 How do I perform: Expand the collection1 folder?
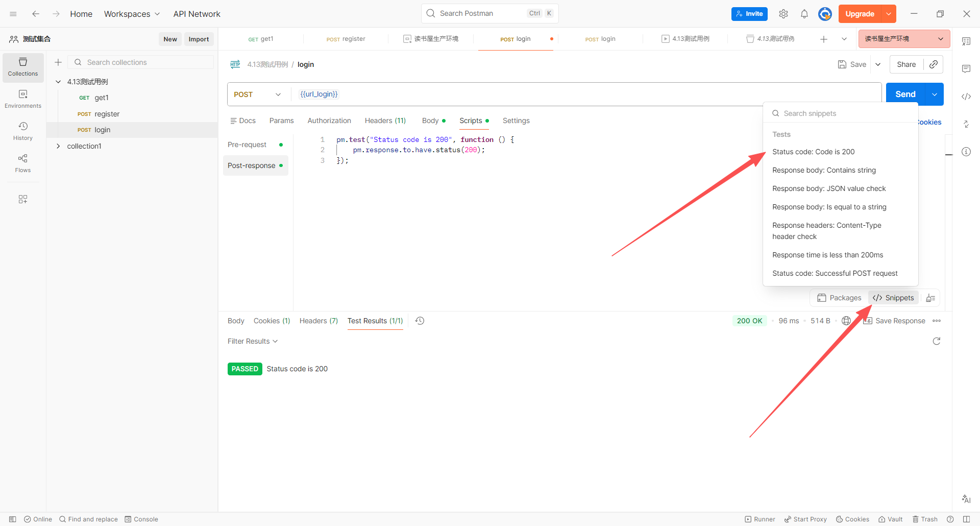(58, 146)
